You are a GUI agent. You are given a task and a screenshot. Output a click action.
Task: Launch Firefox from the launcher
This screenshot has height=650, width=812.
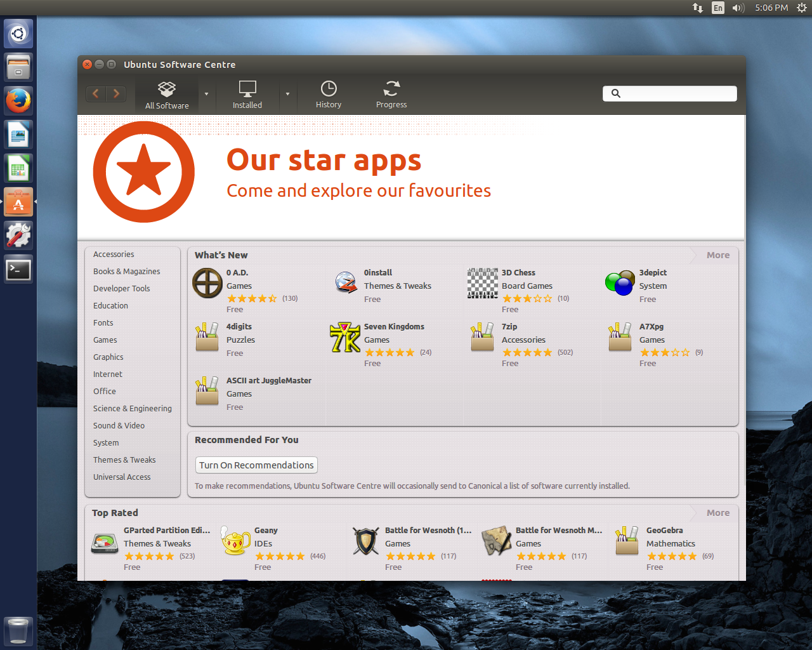tap(18, 100)
